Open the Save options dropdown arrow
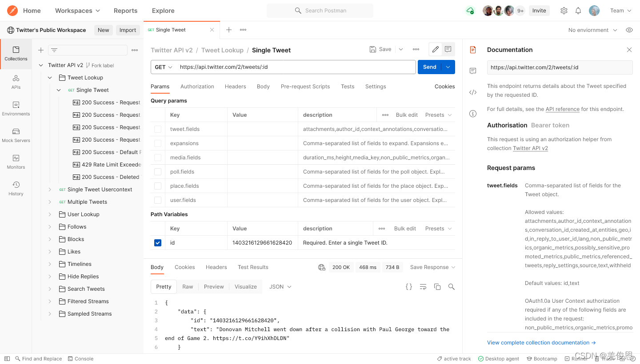The width and height of the screenshot is (640, 364). click(x=401, y=49)
